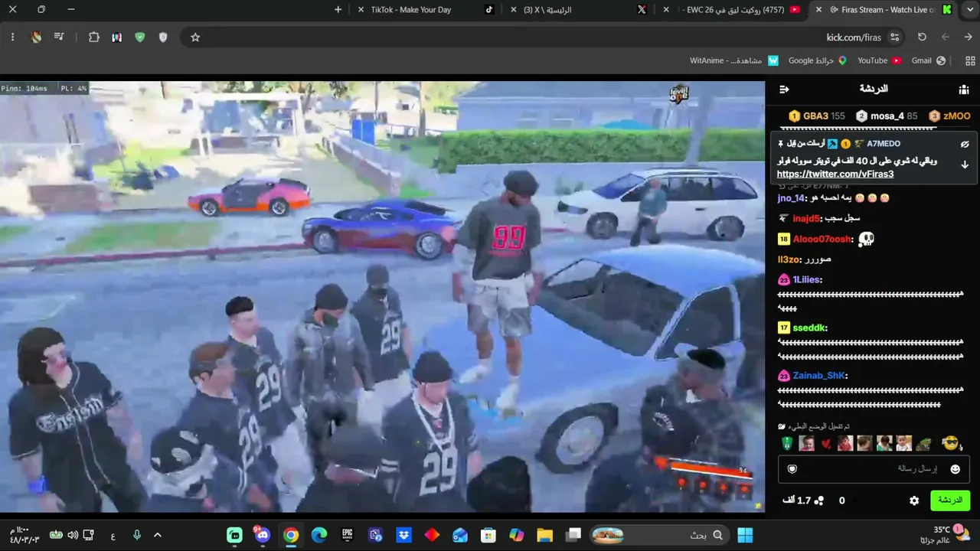This screenshot has height=551, width=980.
Task: Open the pinned Twitter link vFiras3
Action: click(x=835, y=174)
